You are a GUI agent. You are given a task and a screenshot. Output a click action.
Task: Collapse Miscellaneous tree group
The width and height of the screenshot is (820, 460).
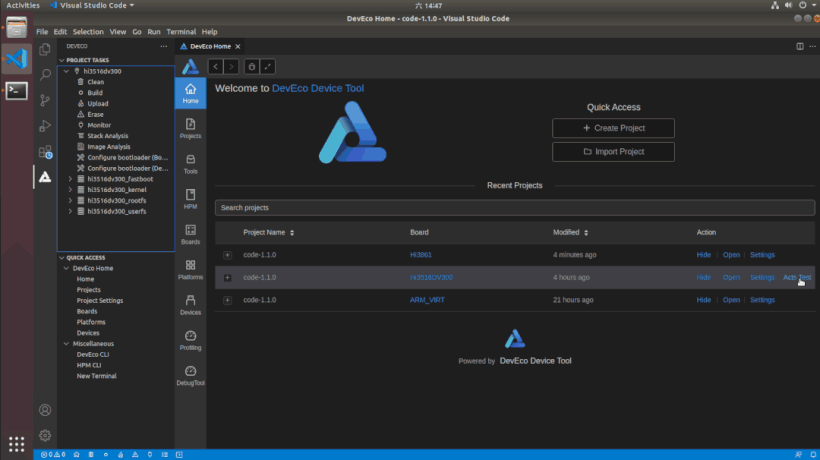66,343
